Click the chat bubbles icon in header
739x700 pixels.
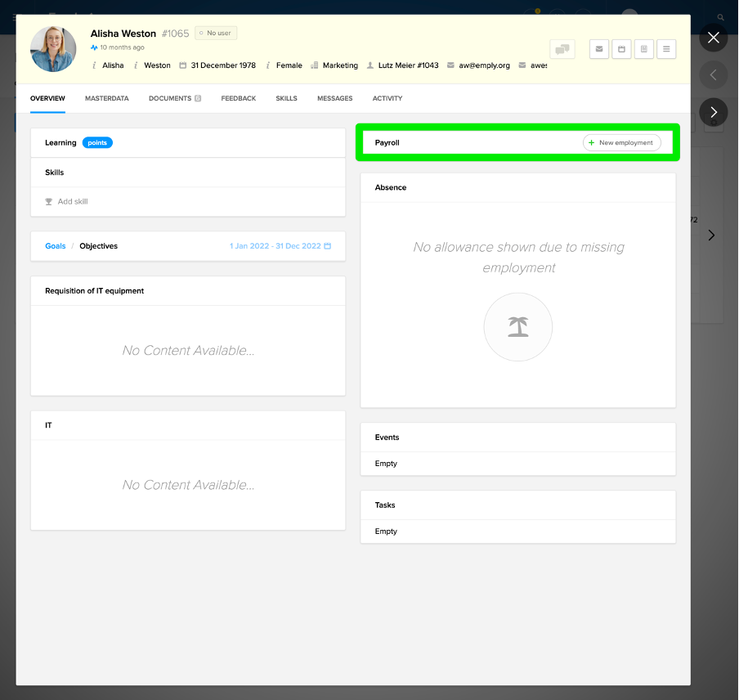coord(562,49)
